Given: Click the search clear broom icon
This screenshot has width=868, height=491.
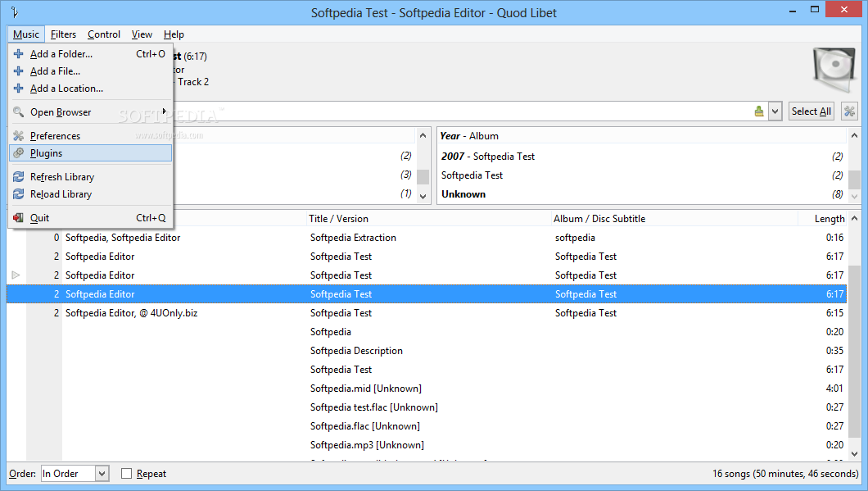Looking at the screenshot, I should click(759, 111).
